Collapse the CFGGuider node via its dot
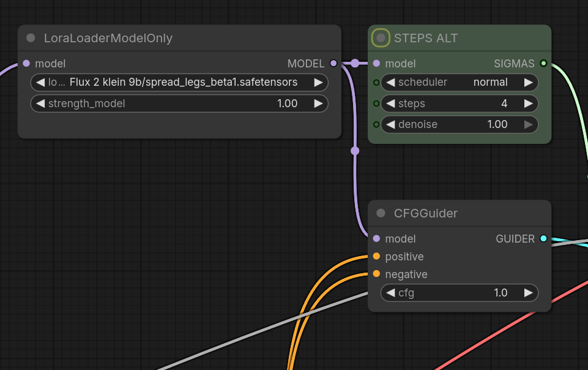 click(x=381, y=213)
